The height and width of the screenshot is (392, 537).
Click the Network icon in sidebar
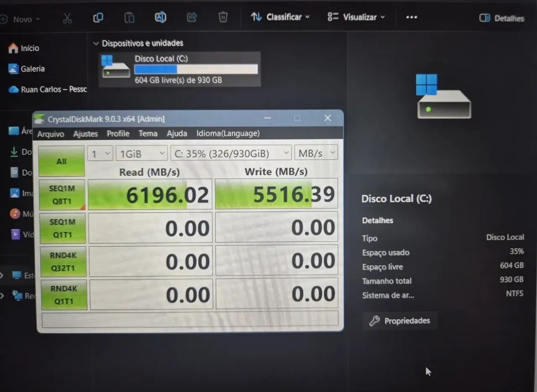tap(17, 295)
